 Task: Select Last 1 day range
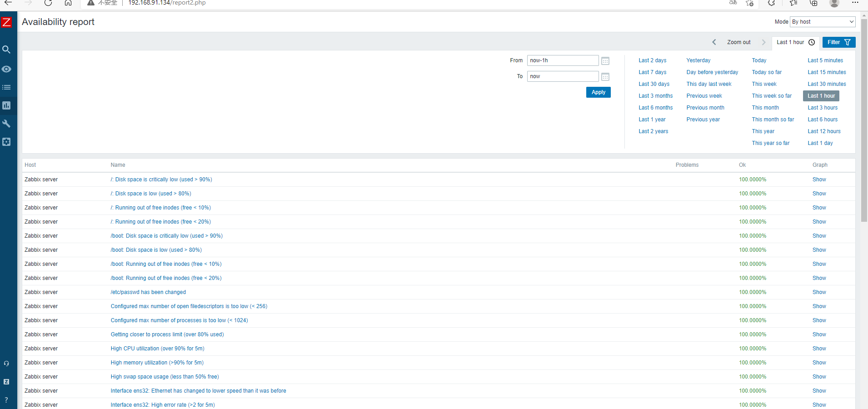click(820, 143)
